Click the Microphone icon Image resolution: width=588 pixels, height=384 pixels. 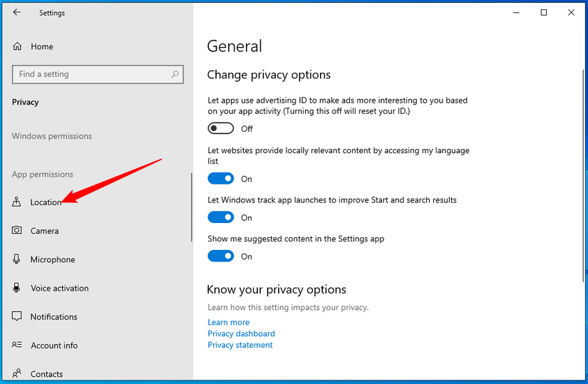(x=17, y=259)
